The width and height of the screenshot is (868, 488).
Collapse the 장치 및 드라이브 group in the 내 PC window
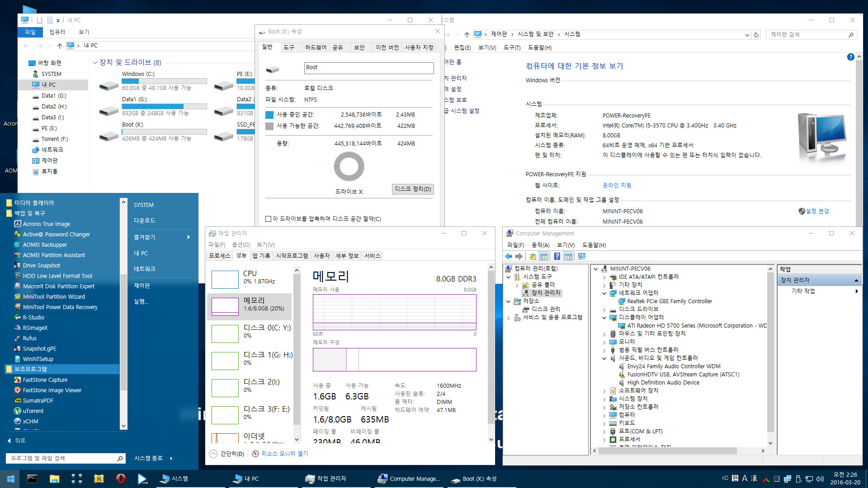pyautogui.click(x=95, y=62)
